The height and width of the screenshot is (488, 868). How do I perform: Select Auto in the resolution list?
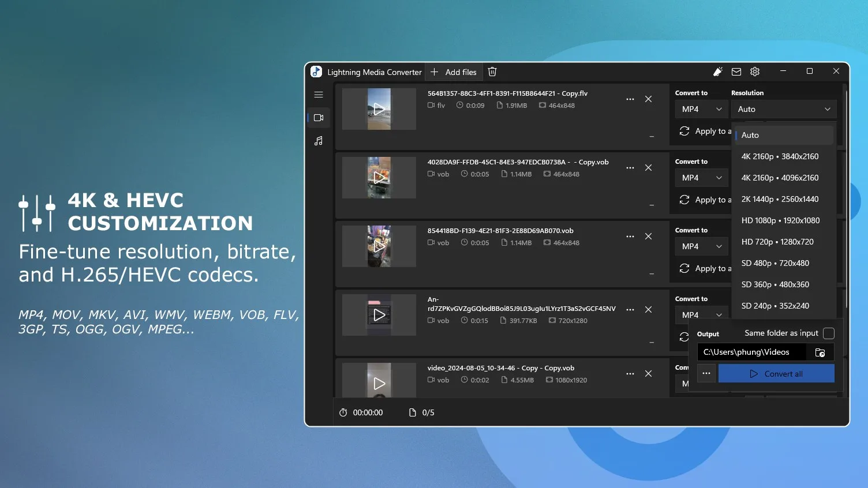click(x=784, y=135)
